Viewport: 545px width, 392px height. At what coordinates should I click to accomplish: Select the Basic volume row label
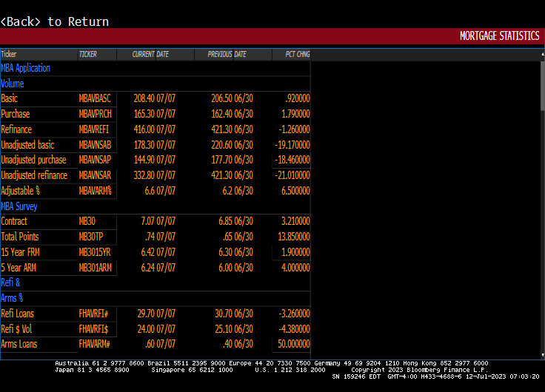10,98
